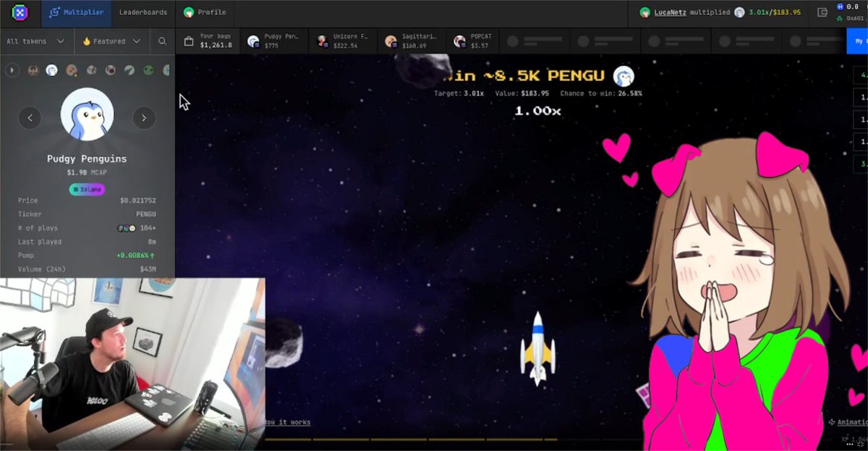Click the $1.9B MCAP text
Viewport: 868px width, 451px height.
tap(87, 172)
